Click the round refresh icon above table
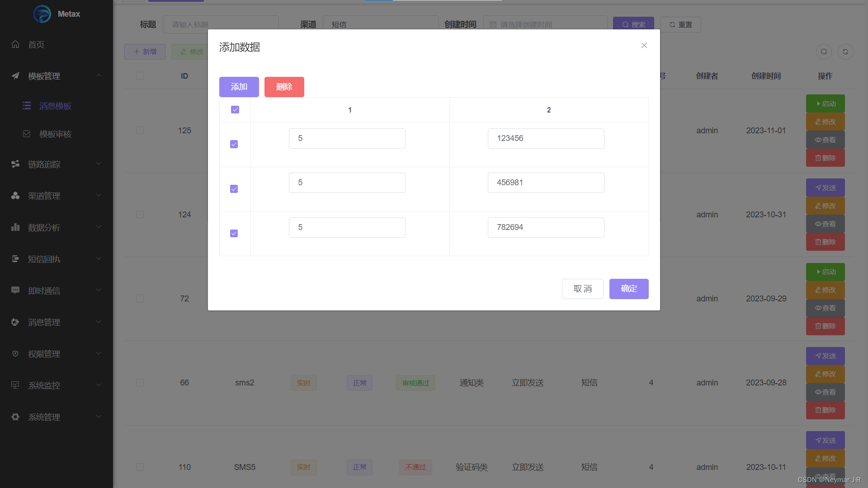 pos(845,52)
